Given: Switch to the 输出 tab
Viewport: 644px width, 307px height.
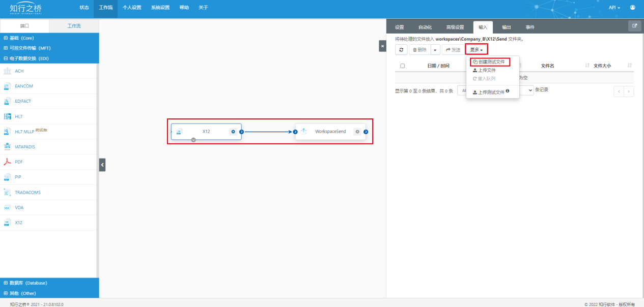Looking at the screenshot, I should [x=506, y=27].
